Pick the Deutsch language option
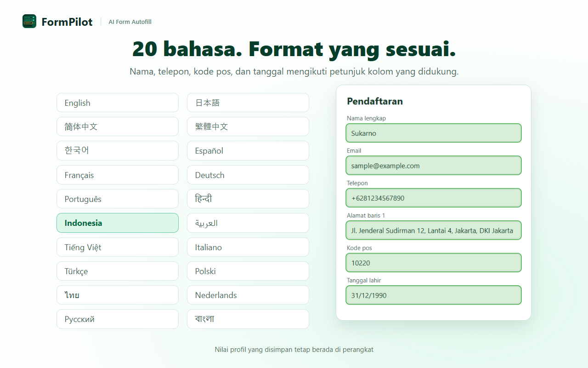This screenshot has height=368, width=588. coord(248,175)
